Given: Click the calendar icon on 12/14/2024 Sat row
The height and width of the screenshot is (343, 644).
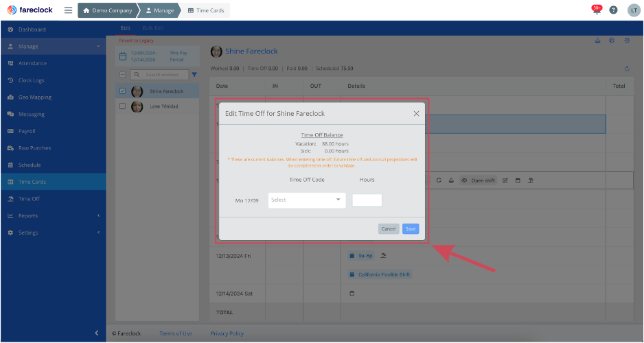Looking at the screenshot, I should point(352,294).
